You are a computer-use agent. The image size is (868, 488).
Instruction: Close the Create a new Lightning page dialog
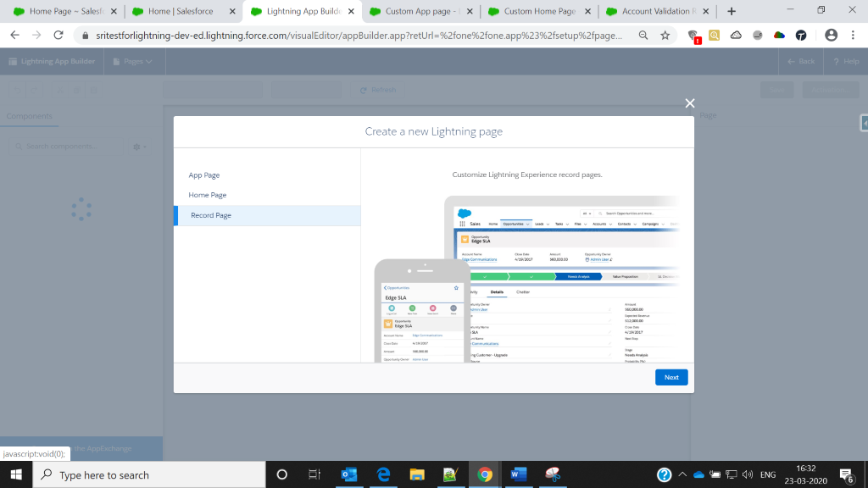[690, 103]
